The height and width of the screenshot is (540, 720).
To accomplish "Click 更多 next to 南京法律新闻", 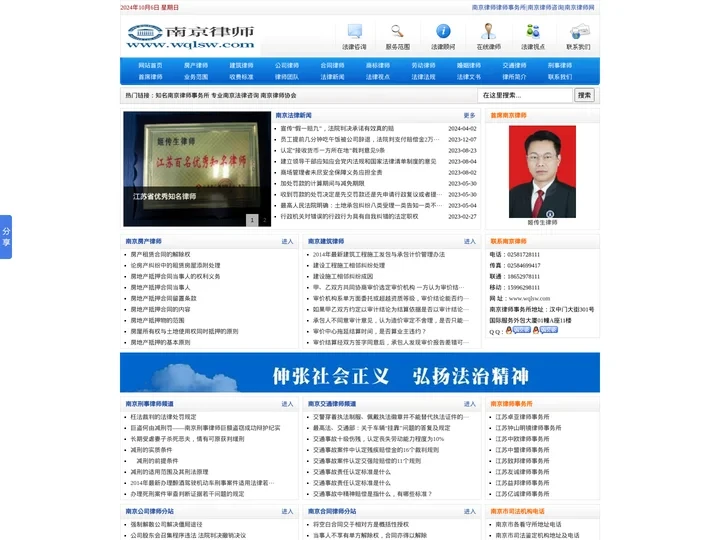I will (x=469, y=116).
